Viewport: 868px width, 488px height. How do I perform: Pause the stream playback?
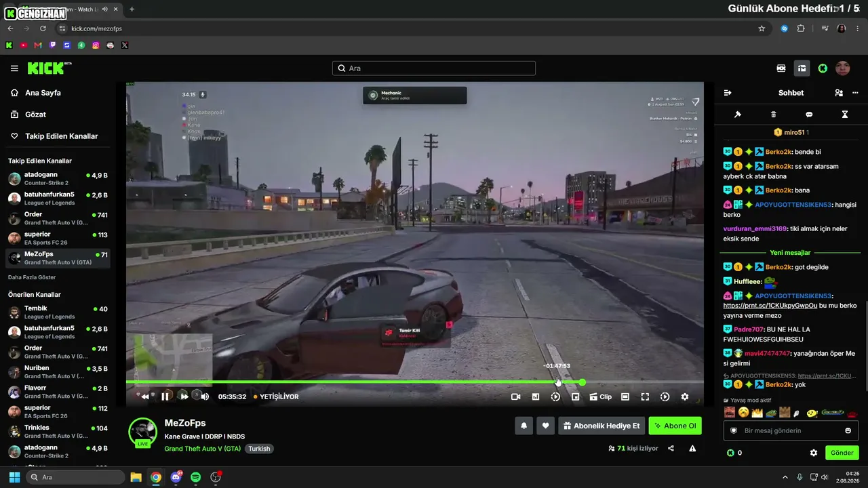point(165,396)
